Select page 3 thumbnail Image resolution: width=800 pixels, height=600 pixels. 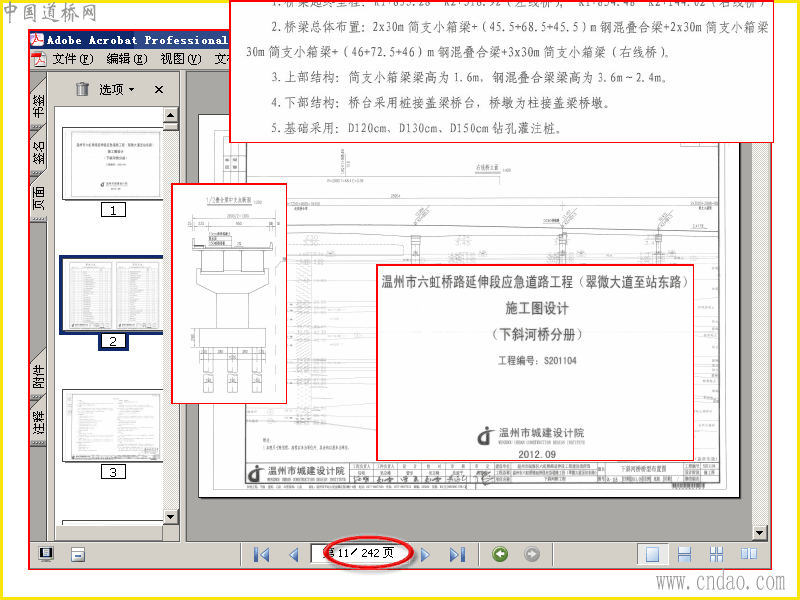pos(112,426)
